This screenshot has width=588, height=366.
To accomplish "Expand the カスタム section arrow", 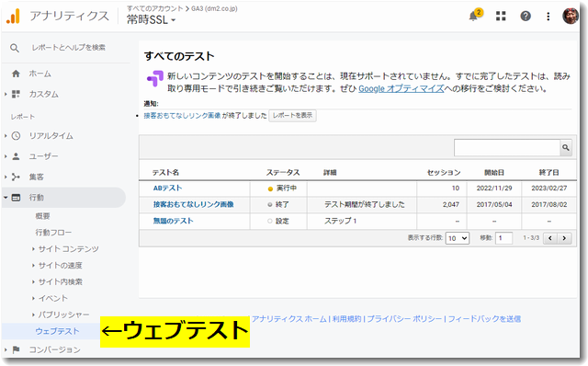I will coord(6,94).
